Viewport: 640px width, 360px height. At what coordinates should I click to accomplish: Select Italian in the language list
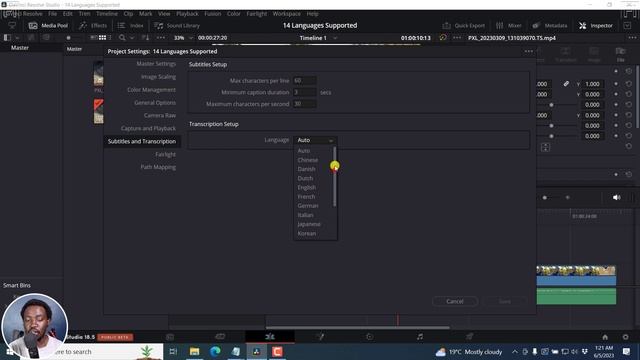[x=305, y=215]
